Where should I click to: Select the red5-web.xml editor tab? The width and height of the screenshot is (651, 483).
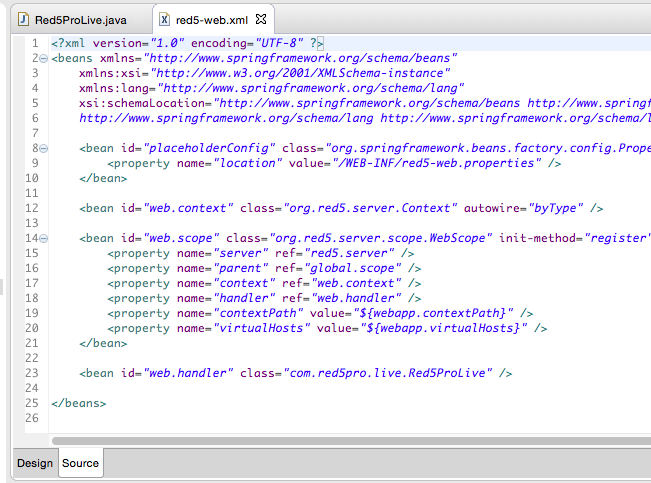coord(211,20)
